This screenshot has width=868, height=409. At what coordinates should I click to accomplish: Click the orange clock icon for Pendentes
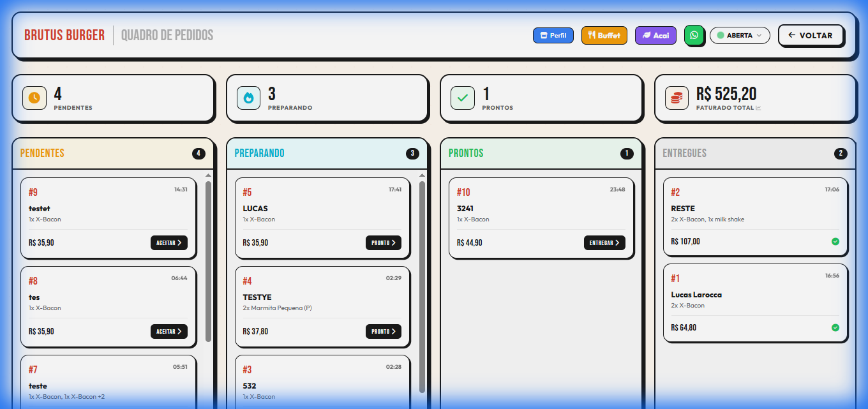pos(34,98)
